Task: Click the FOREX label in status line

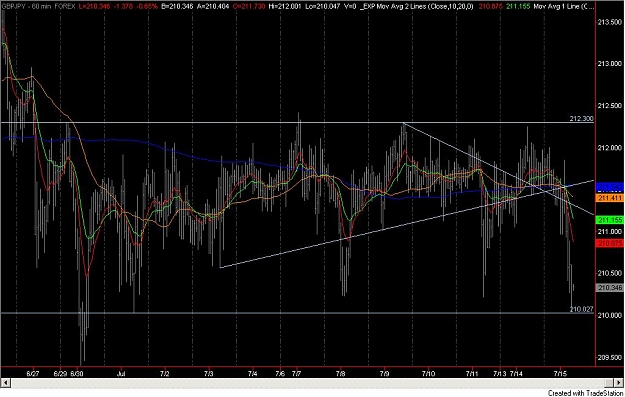Action: coord(65,6)
